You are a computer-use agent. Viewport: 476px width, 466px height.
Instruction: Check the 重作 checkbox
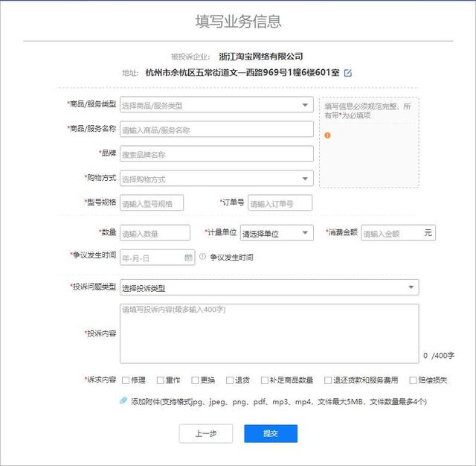tap(161, 380)
